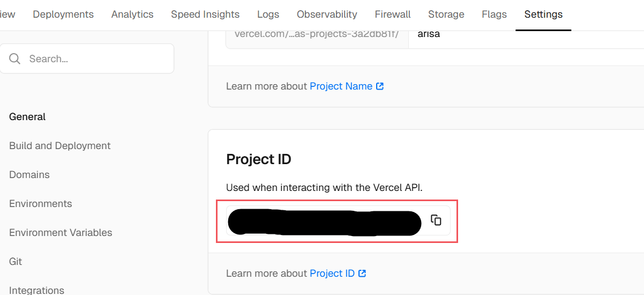Open Domains settings section
This screenshot has height=295, width=644.
pyautogui.click(x=29, y=175)
